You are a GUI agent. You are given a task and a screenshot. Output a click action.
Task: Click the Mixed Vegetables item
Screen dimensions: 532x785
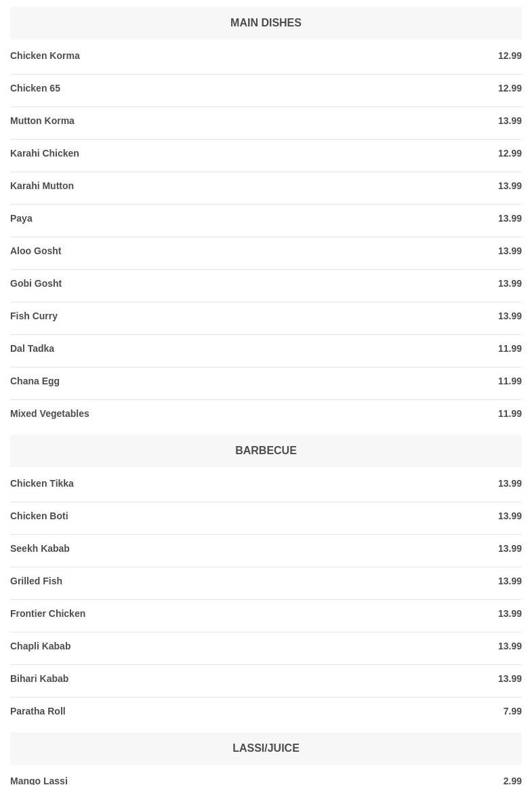tap(49, 414)
